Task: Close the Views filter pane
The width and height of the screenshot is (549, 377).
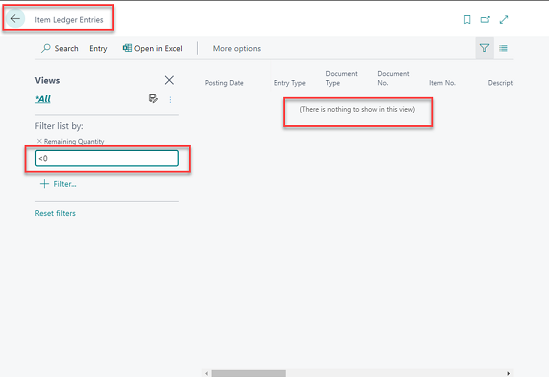Action: pyautogui.click(x=169, y=80)
